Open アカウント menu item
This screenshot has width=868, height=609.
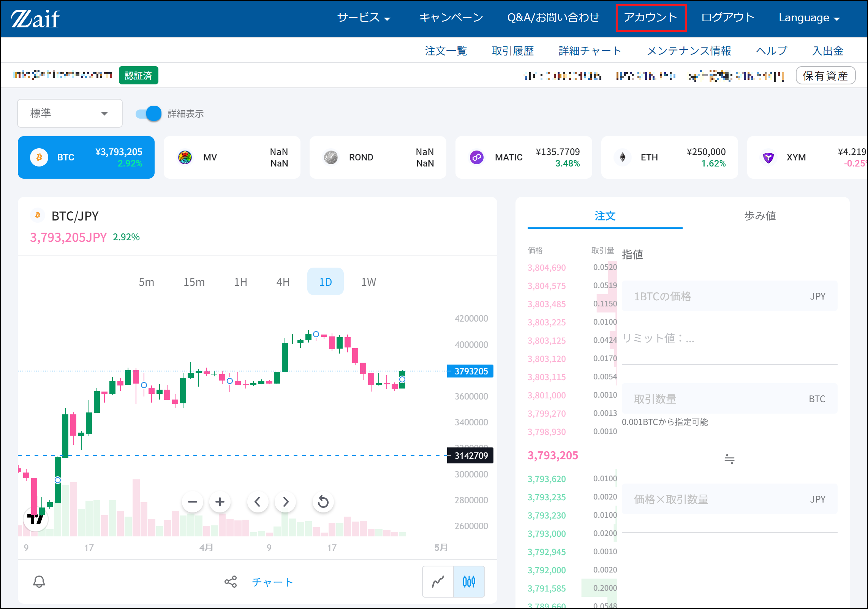pyautogui.click(x=650, y=17)
